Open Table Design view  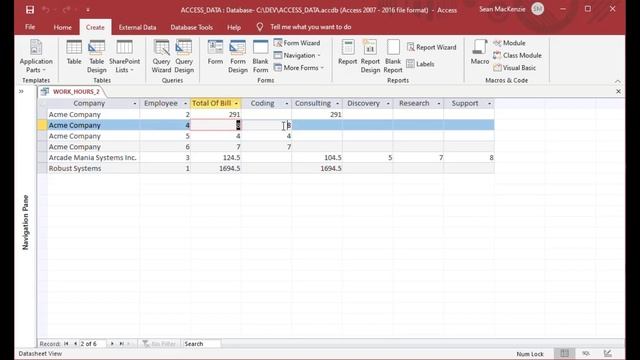coord(97,57)
